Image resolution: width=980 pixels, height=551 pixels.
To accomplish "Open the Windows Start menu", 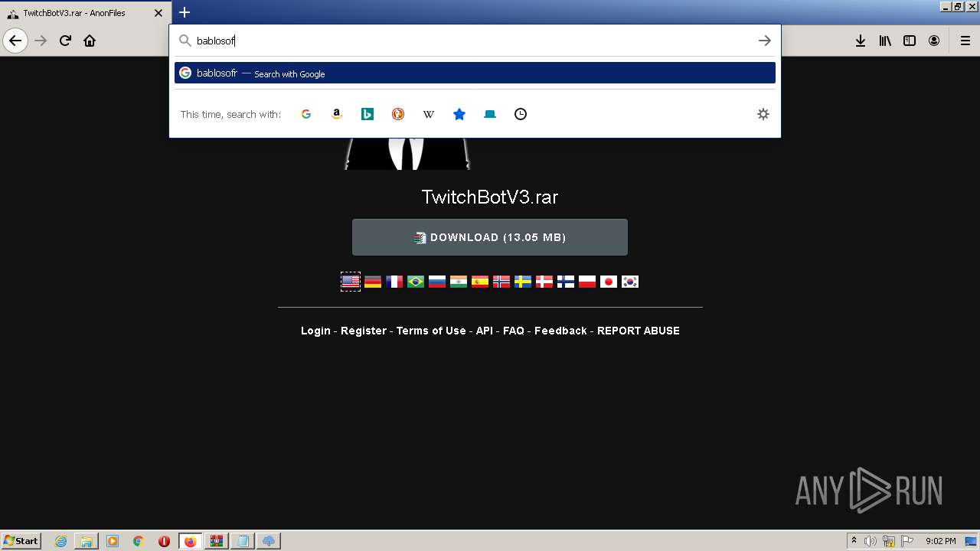I will [x=21, y=540].
